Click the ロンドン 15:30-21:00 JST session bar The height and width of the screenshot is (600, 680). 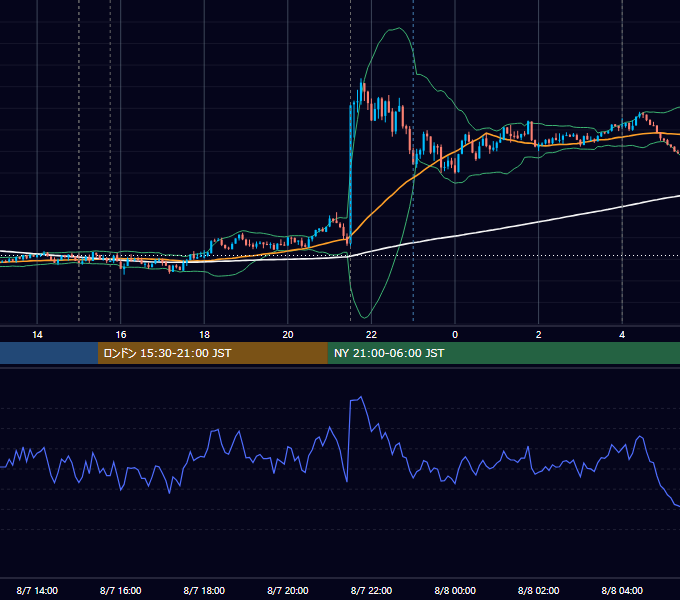click(212, 353)
